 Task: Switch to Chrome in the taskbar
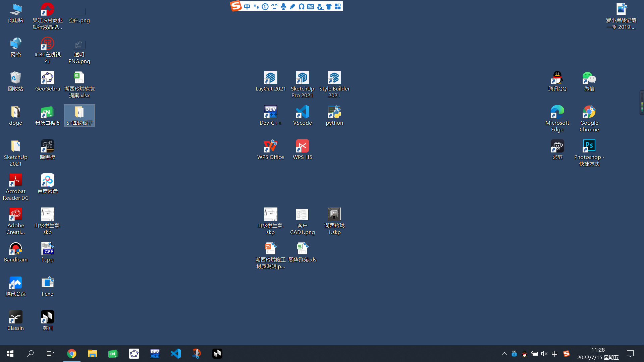click(71, 354)
